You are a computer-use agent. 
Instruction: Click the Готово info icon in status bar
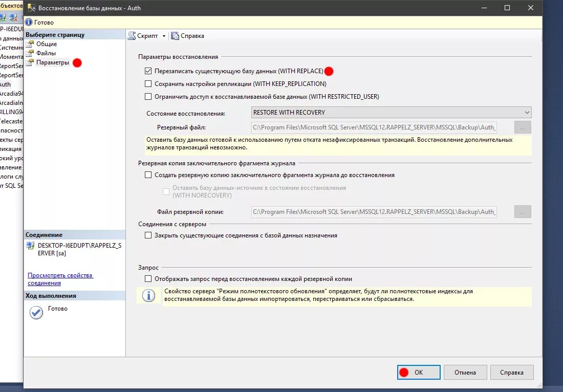click(x=29, y=22)
